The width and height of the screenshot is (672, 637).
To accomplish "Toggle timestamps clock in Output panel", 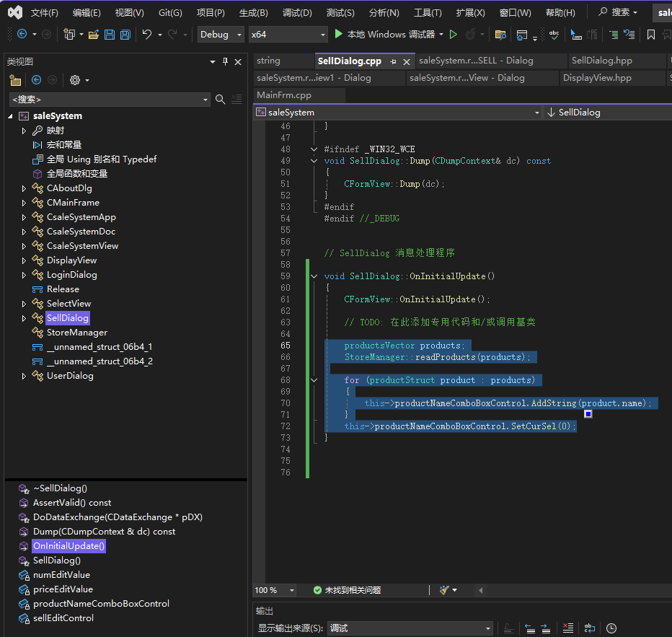I will pos(611,628).
